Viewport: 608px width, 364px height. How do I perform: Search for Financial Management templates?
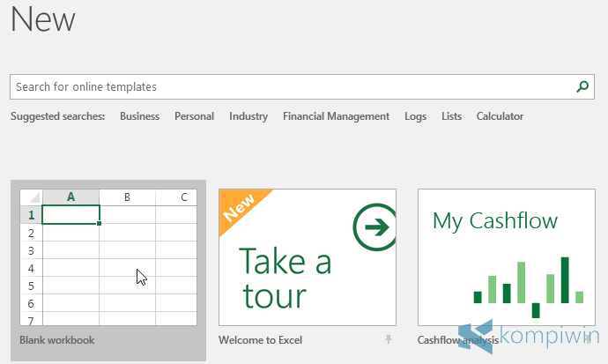point(336,116)
